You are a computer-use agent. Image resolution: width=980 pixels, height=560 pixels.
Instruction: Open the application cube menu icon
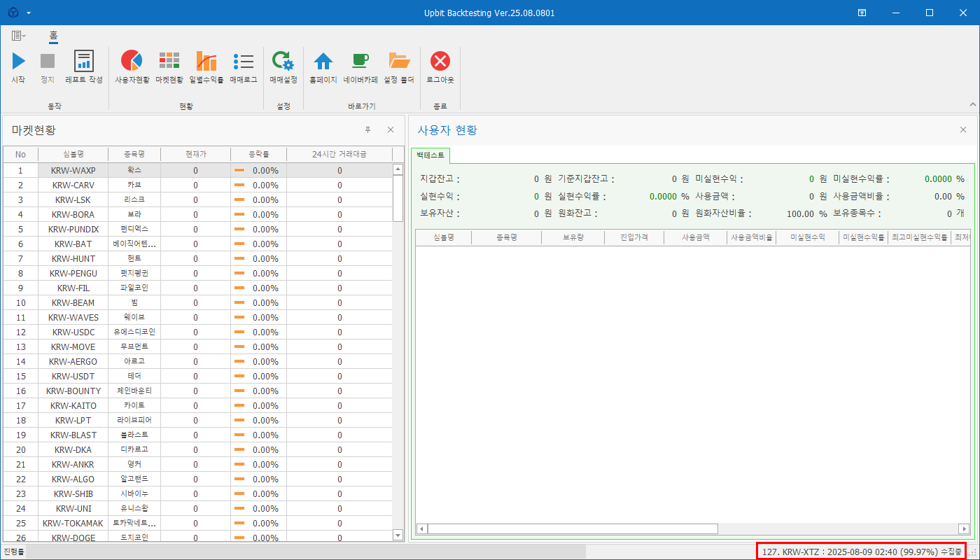[13, 13]
